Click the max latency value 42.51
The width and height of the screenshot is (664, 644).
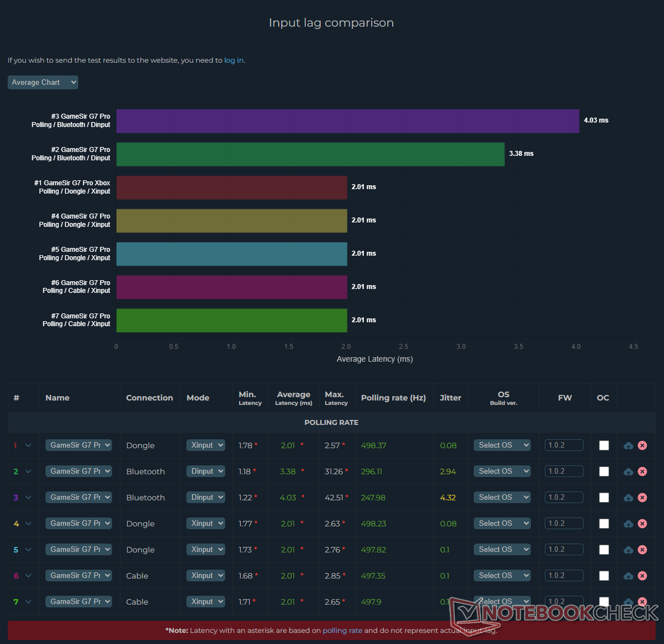[334, 498]
